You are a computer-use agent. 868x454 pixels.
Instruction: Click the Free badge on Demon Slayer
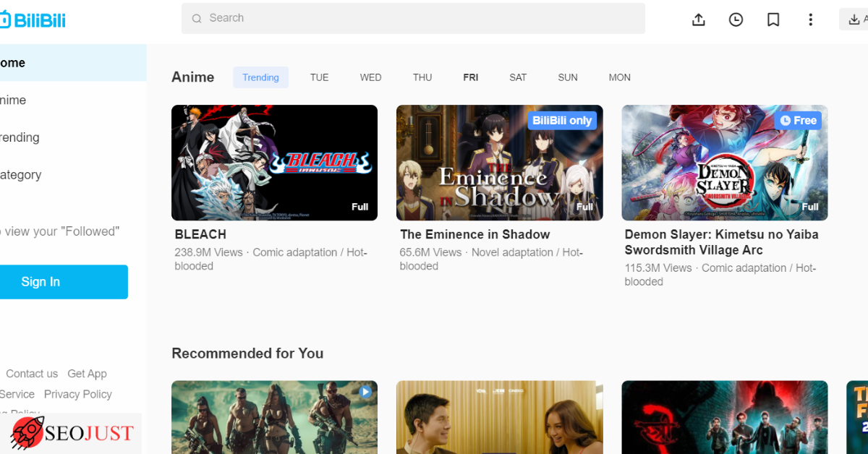pos(798,121)
